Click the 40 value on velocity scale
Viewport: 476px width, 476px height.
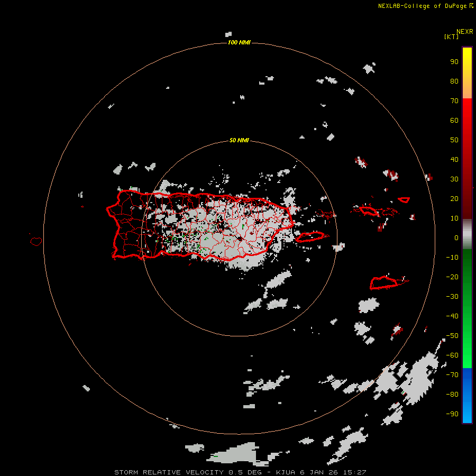pyautogui.click(x=454, y=160)
